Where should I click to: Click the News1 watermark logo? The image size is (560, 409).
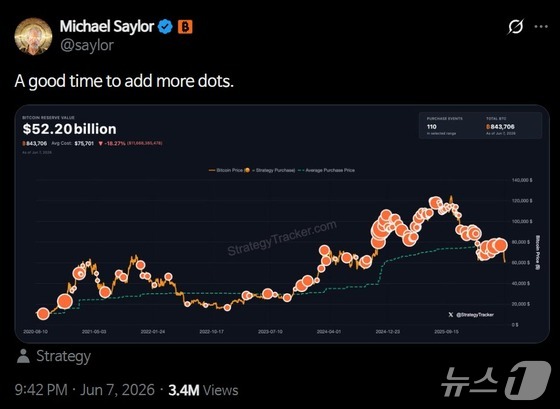point(496,380)
